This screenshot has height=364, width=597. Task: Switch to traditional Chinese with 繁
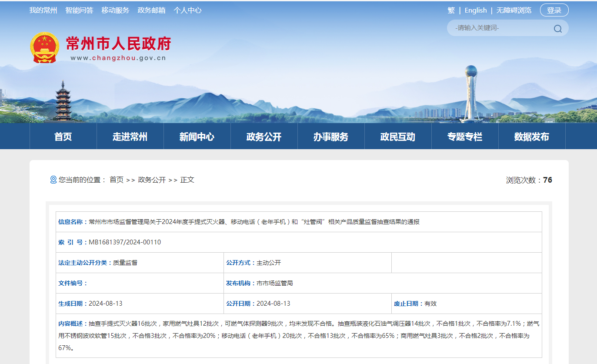[451, 10]
